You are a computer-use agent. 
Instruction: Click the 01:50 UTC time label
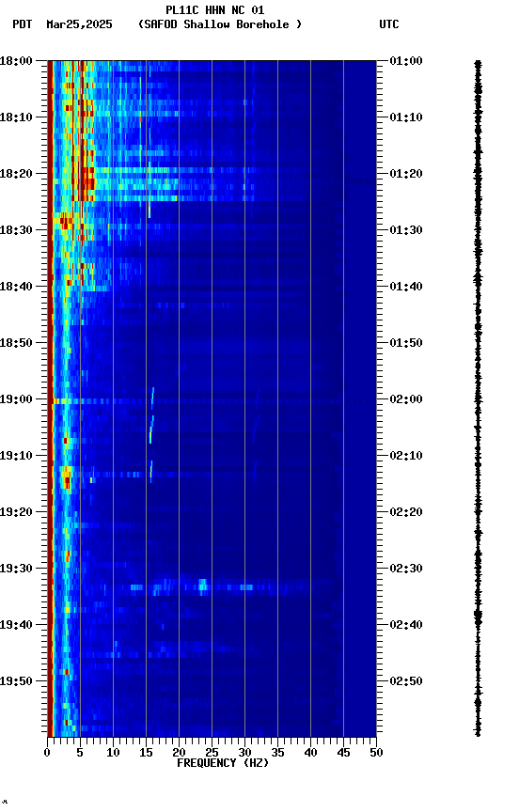(406, 343)
